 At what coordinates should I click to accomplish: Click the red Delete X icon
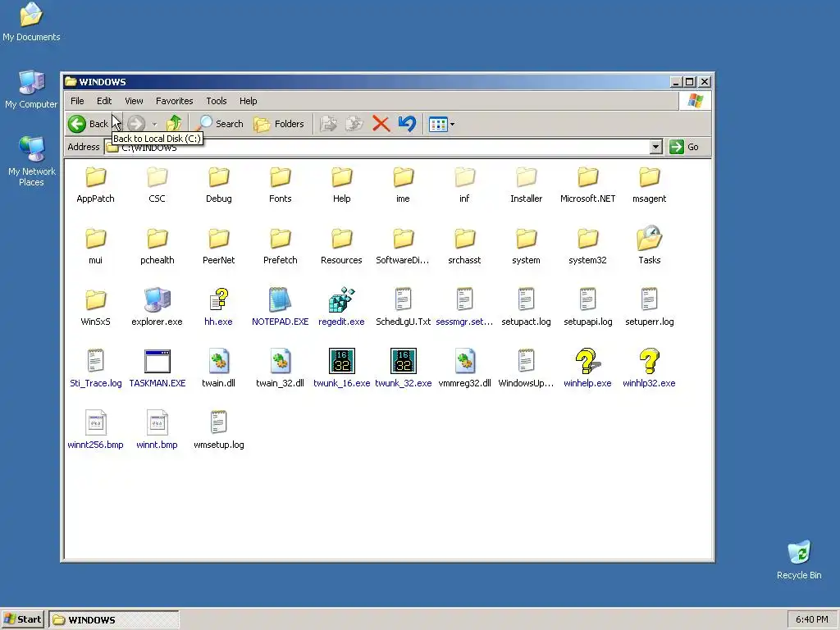(381, 124)
